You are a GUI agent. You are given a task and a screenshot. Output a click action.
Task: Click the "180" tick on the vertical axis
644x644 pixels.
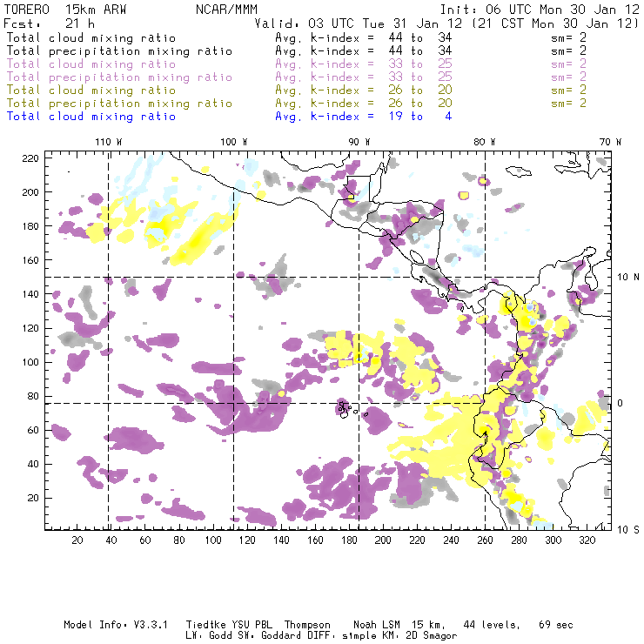(x=30, y=226)
